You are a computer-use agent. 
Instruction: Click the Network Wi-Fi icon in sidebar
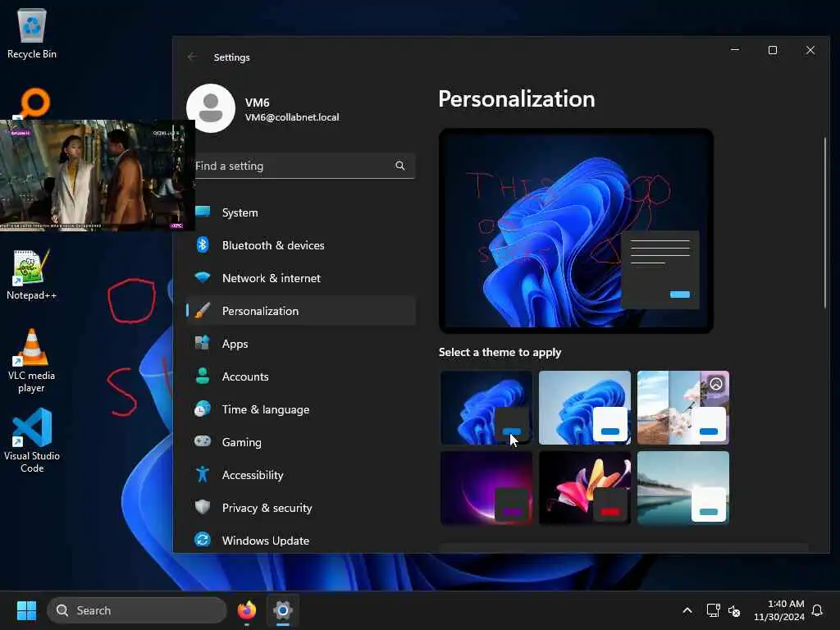pos(203,277)
